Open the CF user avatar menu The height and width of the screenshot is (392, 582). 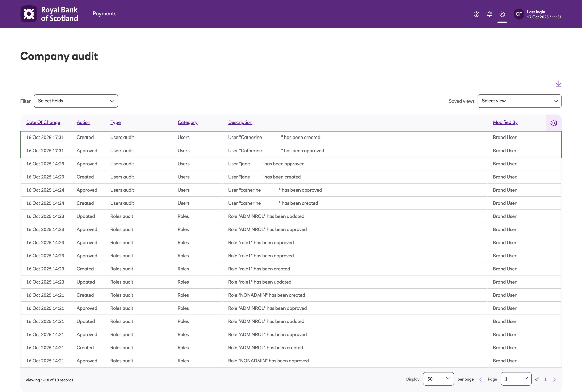click(519, 14)
